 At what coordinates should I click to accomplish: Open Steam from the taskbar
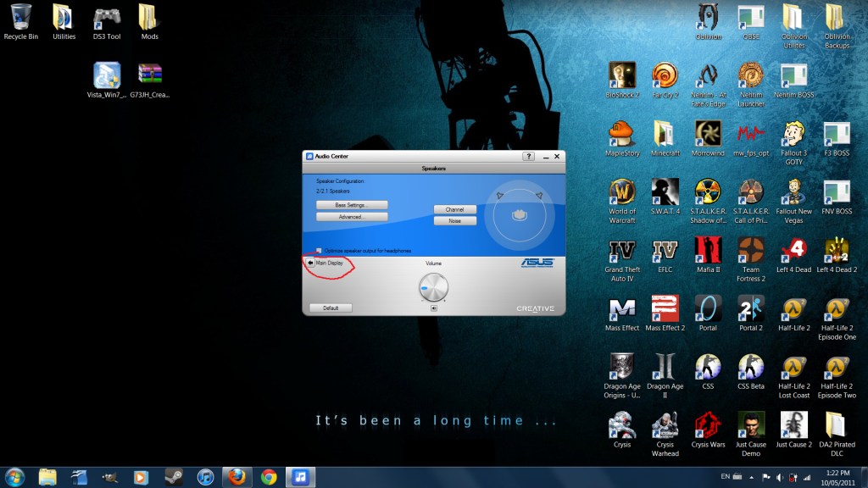pyautogui.click(x=173, y=477)
